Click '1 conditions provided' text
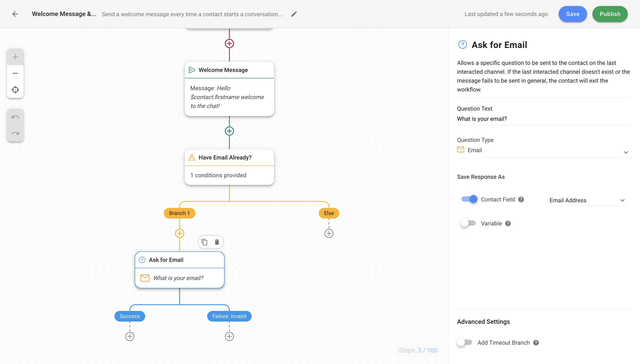The height and width of the screenshot is (364, 640). [218, 175]
